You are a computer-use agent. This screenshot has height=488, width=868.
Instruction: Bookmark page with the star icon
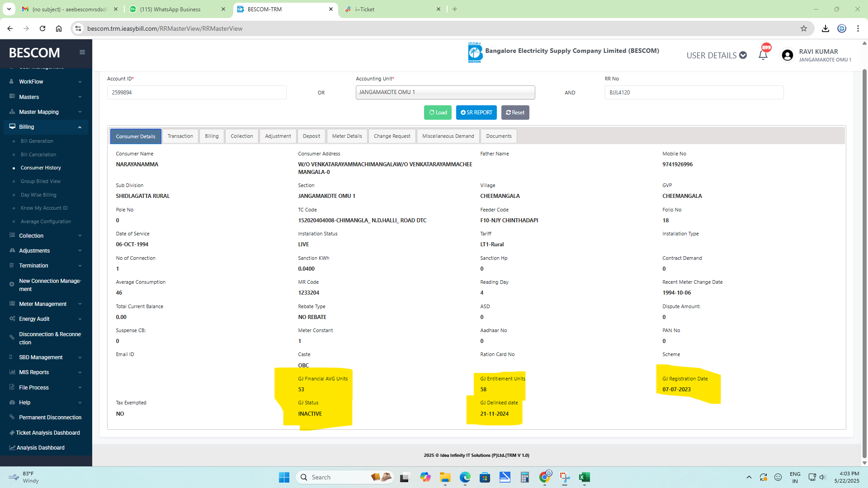click(x=803, y=28)
